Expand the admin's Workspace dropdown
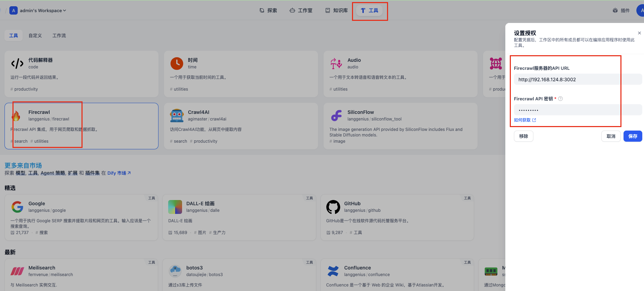Screen dimensions: 644x291 [x=43, y=10]
